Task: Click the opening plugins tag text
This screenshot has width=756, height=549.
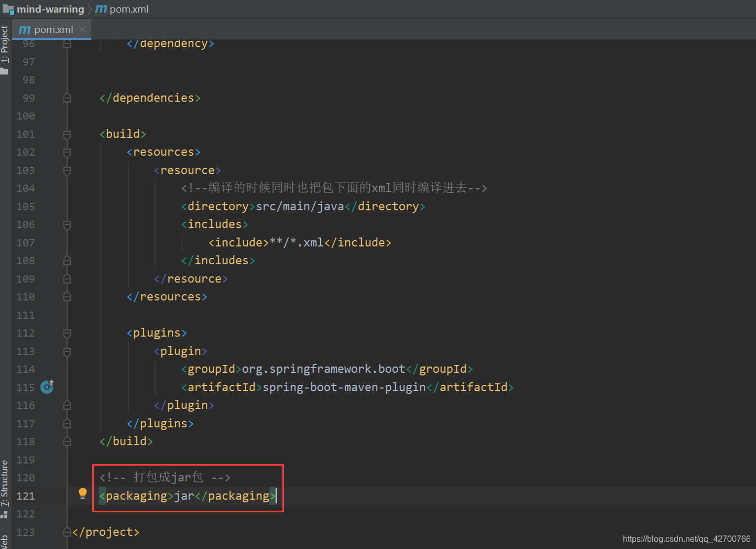Action: 157,333
